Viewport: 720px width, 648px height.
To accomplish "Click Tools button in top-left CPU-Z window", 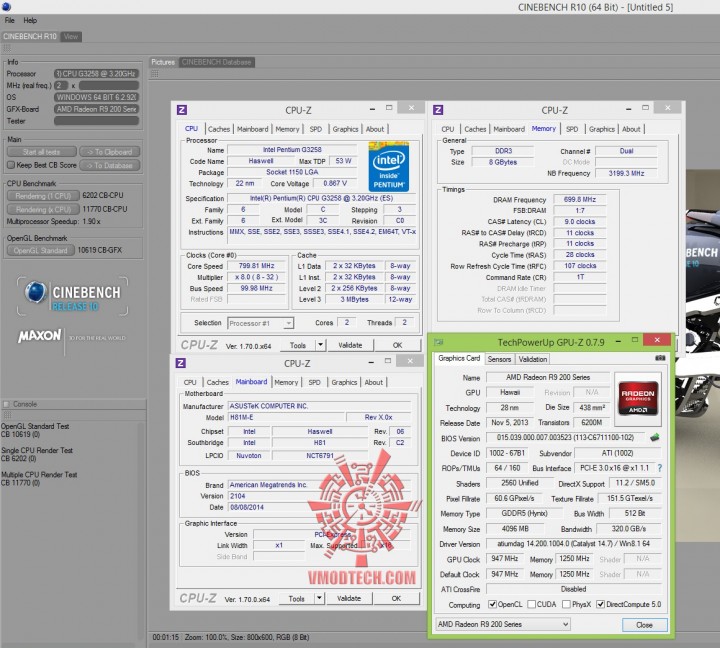I will click(298, 345).
